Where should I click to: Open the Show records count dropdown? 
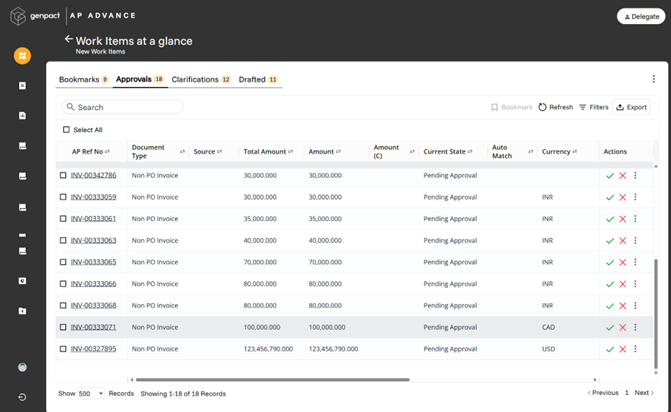coord(91,393)
